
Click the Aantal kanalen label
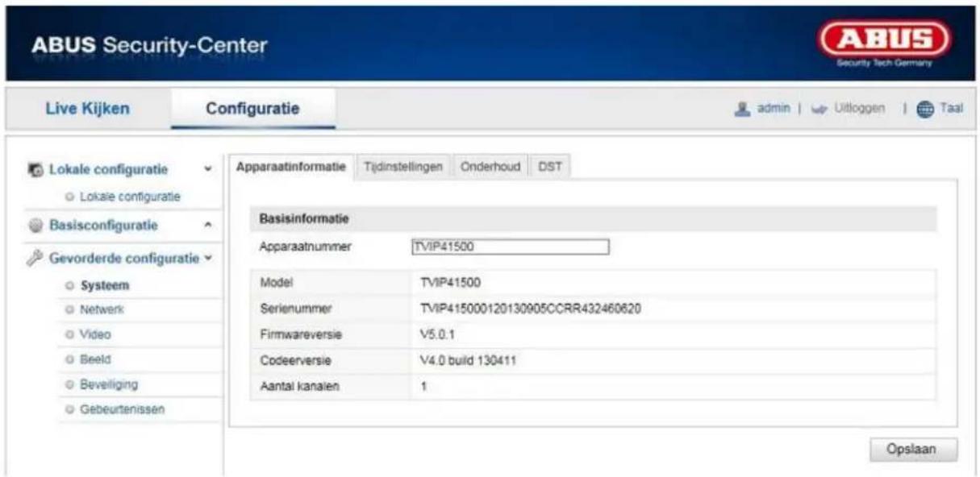point(299,385)
